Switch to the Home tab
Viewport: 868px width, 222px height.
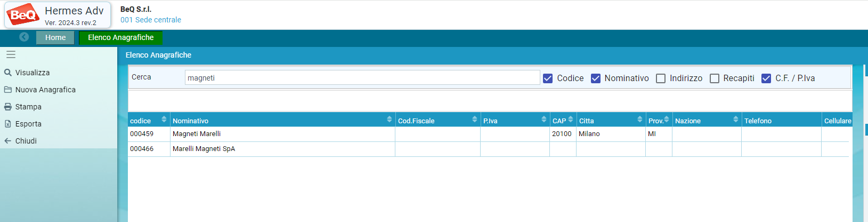click(55, 37)
